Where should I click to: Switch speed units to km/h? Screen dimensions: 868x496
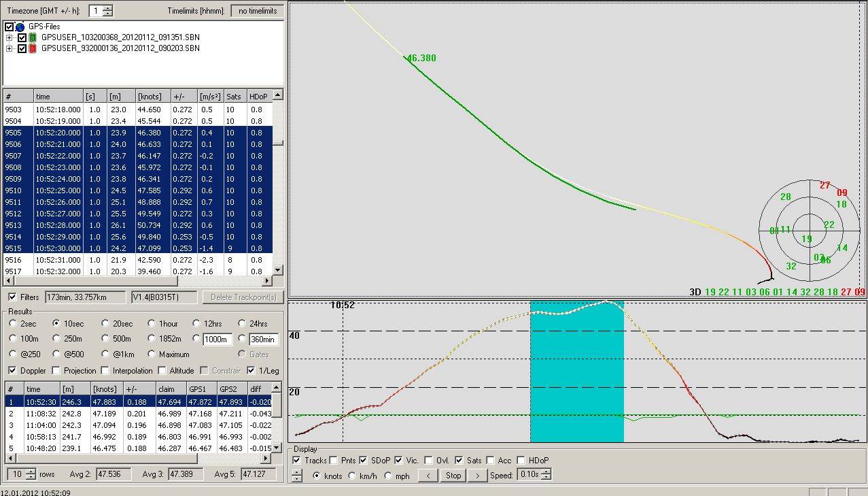pyautogui.click(x=352, y=476)
